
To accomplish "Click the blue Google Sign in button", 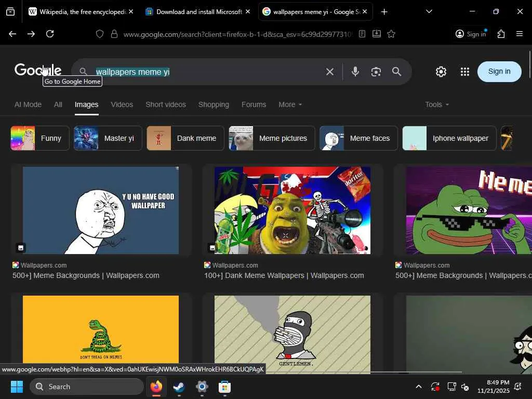I will pyautogui.click(x=499, y=72).
